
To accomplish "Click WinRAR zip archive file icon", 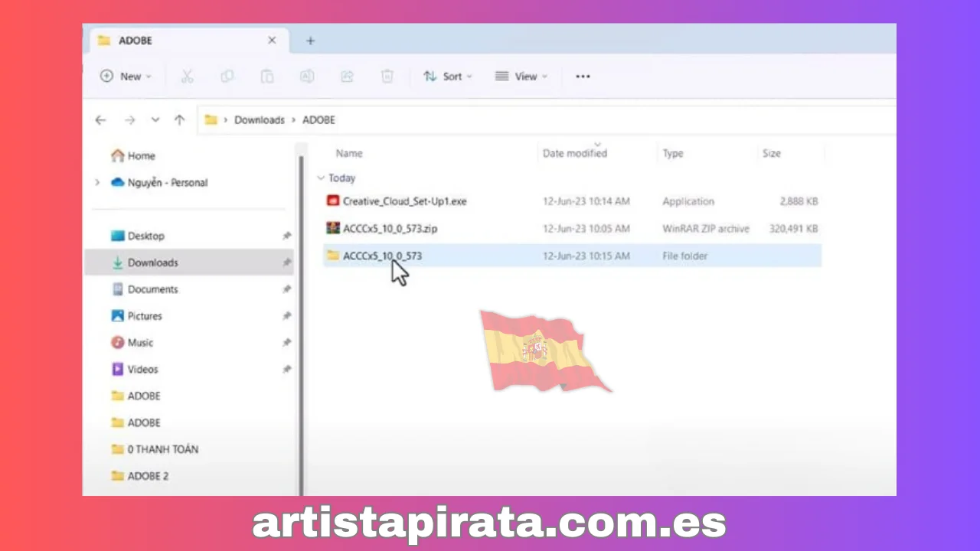I will pos(333,228).
